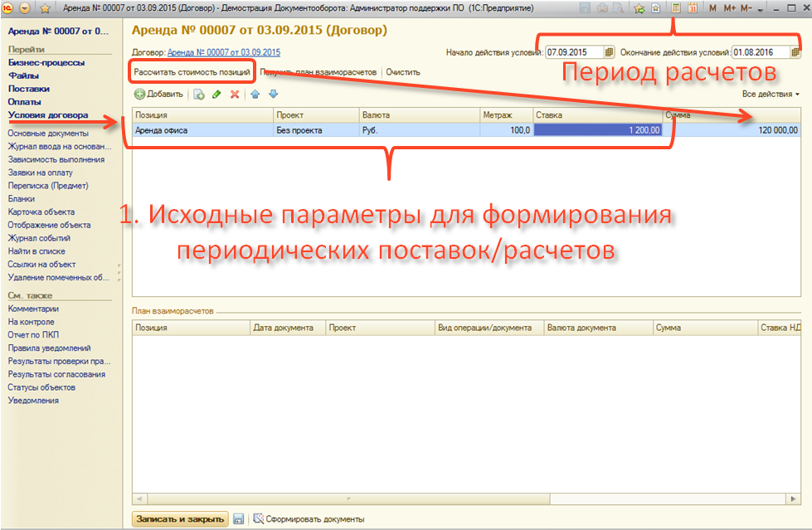This screenshot has width=812, height=530.
Task: Click the floppy disk save icon
Action: 239,519
